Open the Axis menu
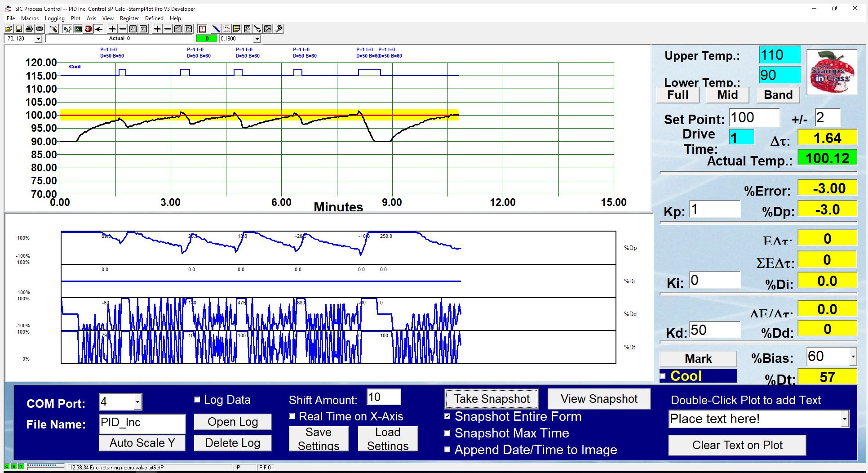 pos(92,18)
